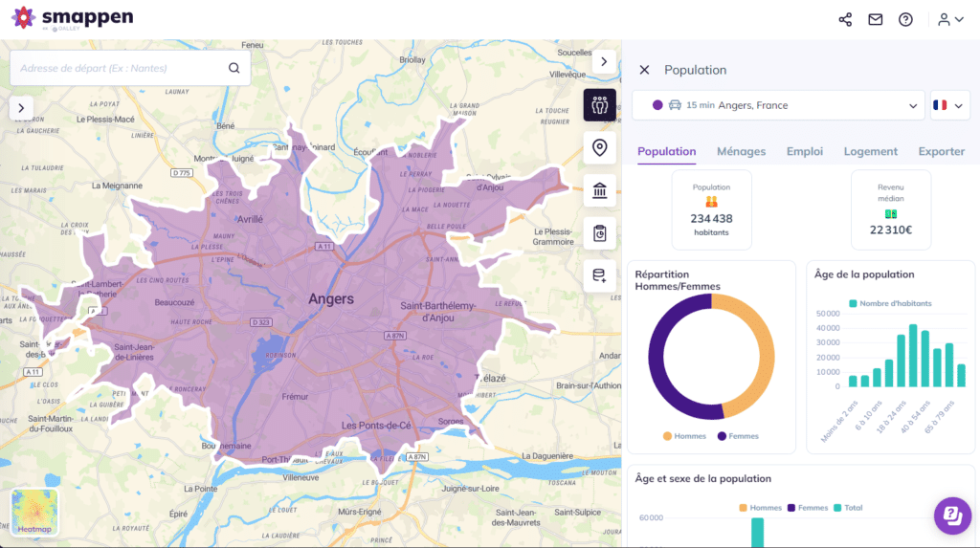Close the Population panel
This screenshot has height=548, width=980.
(644, 70)
